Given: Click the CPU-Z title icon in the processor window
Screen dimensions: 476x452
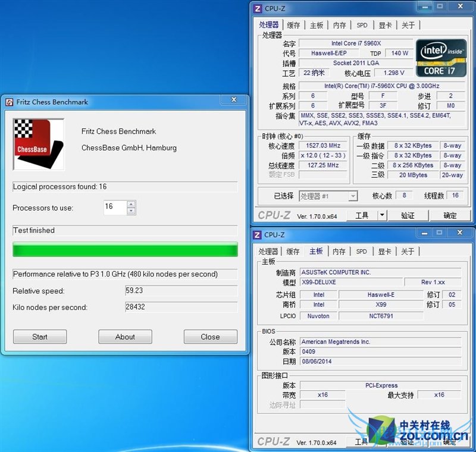Looking at the screenshot, I should (x=258, y=8).
